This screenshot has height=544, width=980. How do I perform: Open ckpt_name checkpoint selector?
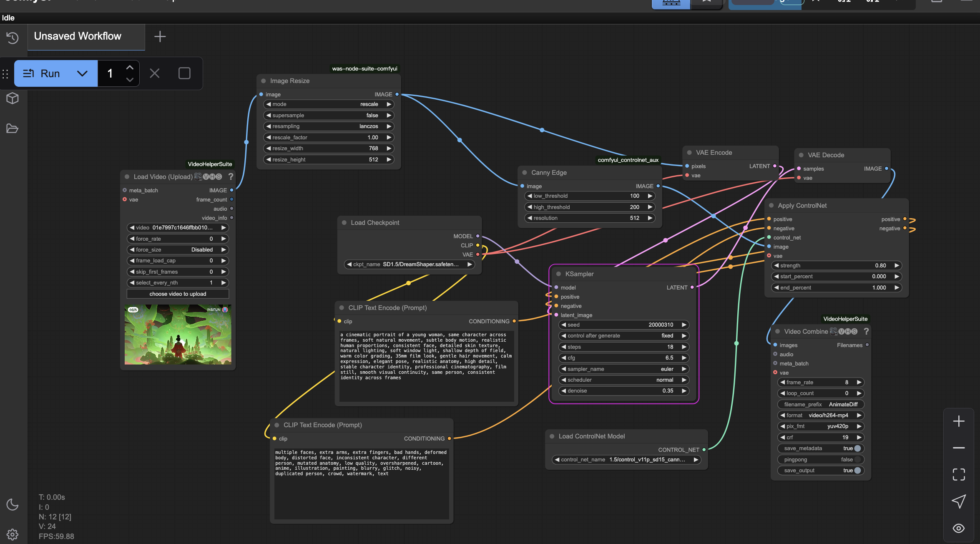click(409, 264)
